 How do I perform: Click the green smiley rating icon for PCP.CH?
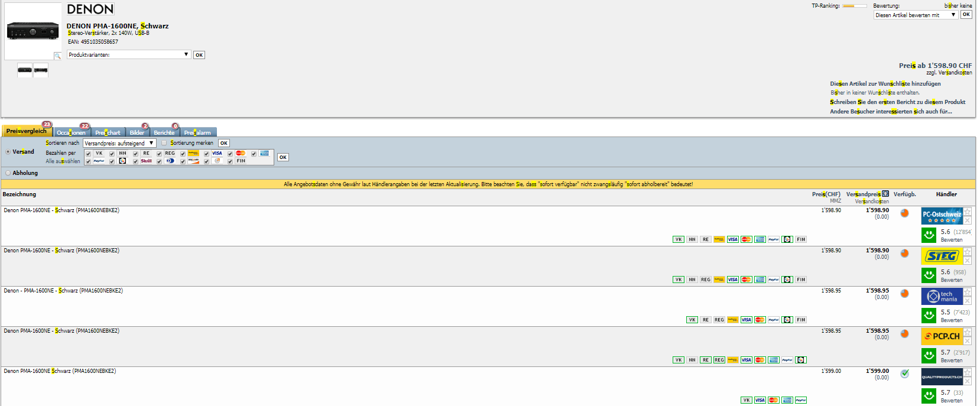[x=929, y=356]
